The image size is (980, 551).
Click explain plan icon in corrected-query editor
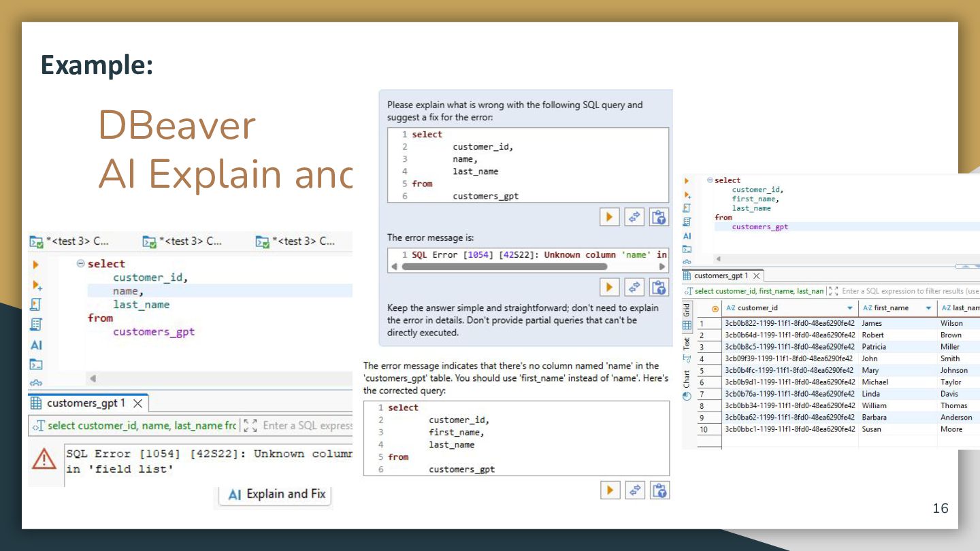pyautogui.click(x=687, y=222)
